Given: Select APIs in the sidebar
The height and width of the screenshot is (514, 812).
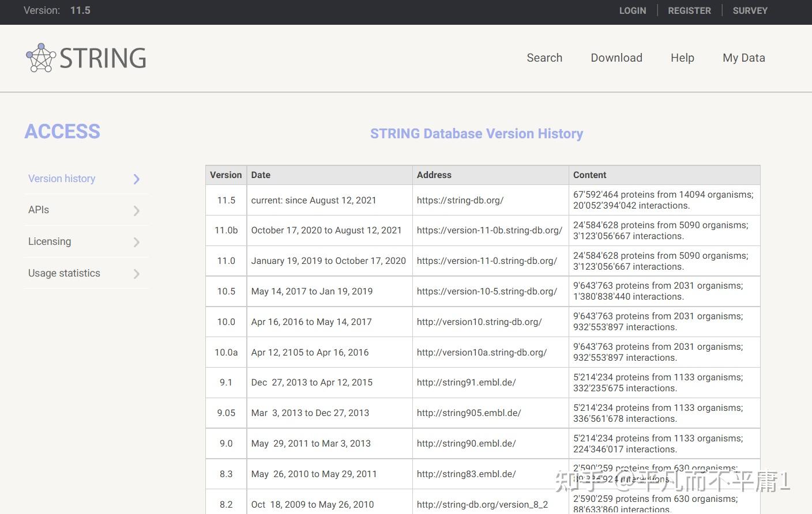Looking at the screenshot, I should point(39,210).
